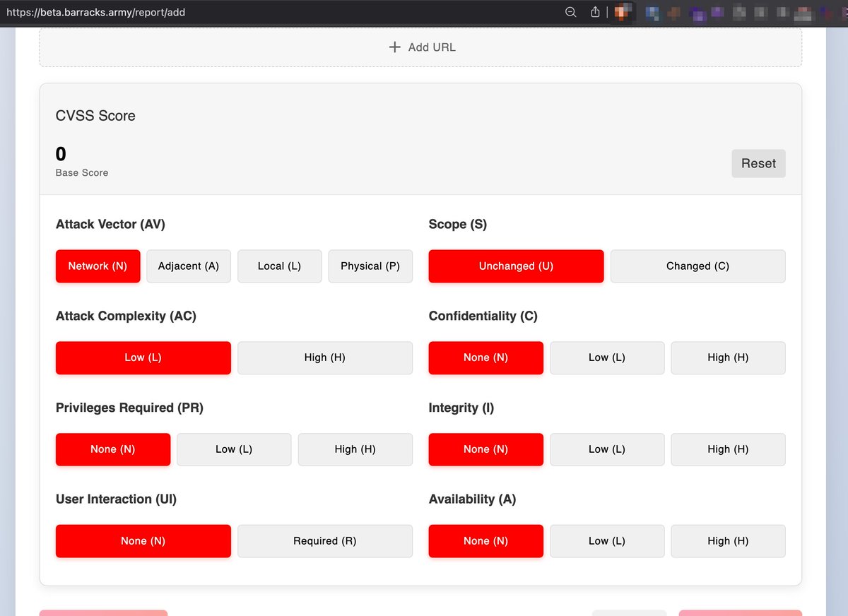Select High (H) confidentiality impact
The height and width of the screenshot is (616, 848).
[728, 357]
